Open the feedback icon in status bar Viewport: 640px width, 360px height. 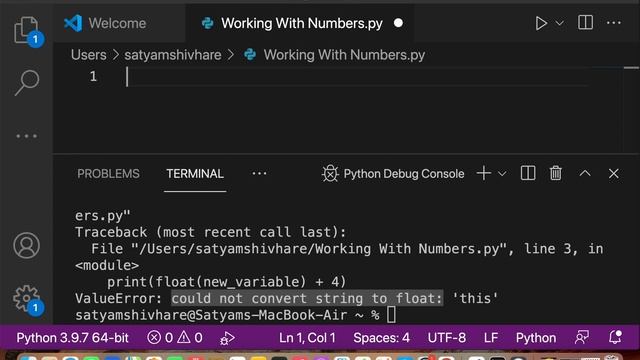tap(582, 338)
